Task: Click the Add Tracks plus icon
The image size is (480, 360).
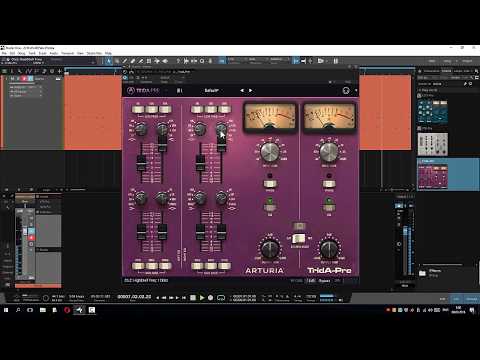Action: [x=60, y=71]
